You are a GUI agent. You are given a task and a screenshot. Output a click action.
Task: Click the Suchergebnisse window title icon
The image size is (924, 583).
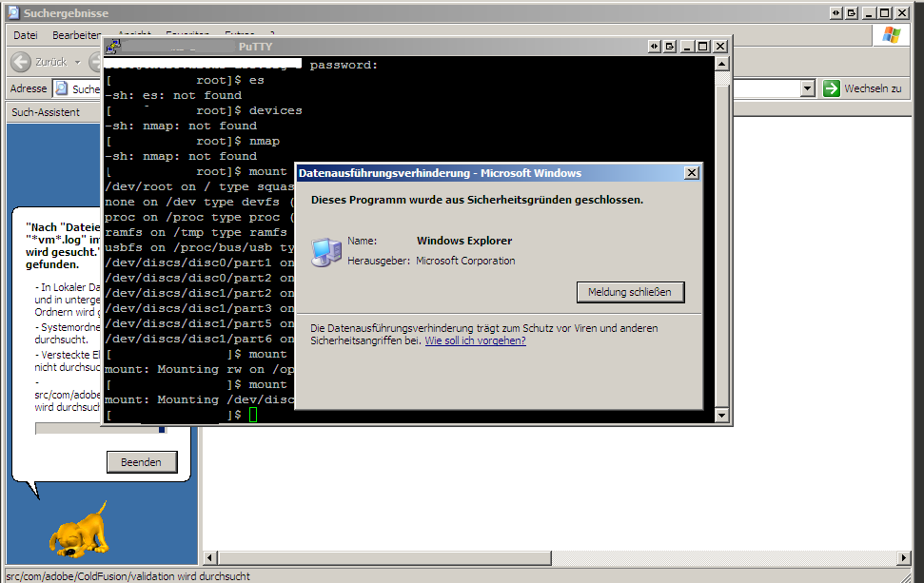point(13,12)
